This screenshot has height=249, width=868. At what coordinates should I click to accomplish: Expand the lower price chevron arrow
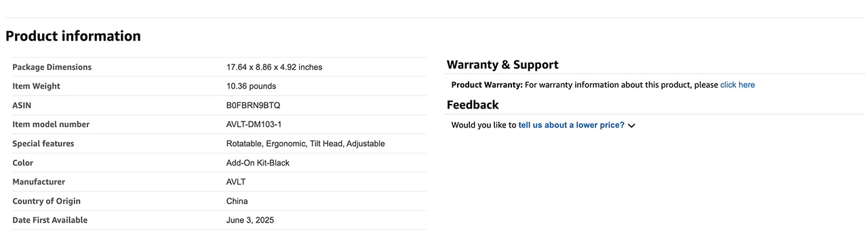(x=631, y=126)
